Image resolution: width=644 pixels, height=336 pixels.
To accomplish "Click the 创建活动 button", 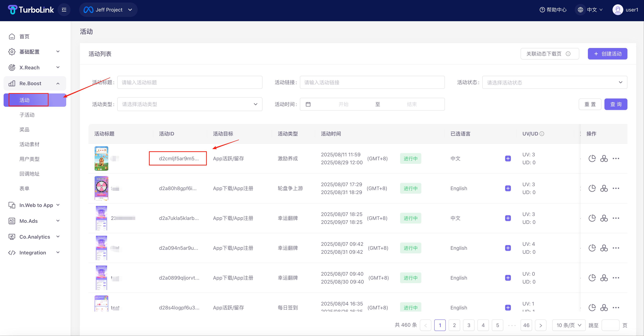I will click(x=607, y=54).
